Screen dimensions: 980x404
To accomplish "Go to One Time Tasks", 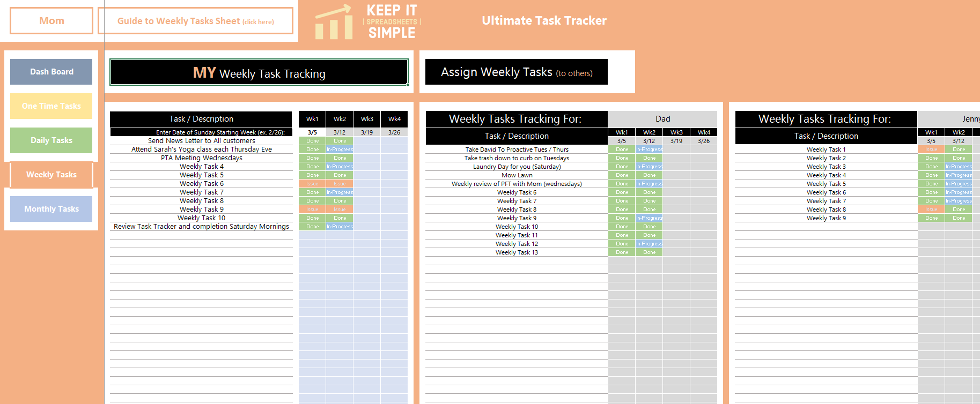I will [51, 106].
